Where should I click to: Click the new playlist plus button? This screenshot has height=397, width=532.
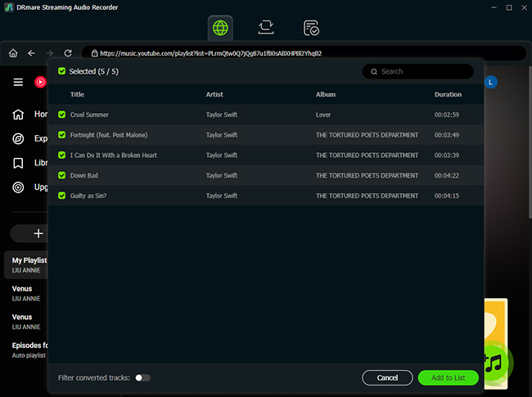click(x=38, y=233)
